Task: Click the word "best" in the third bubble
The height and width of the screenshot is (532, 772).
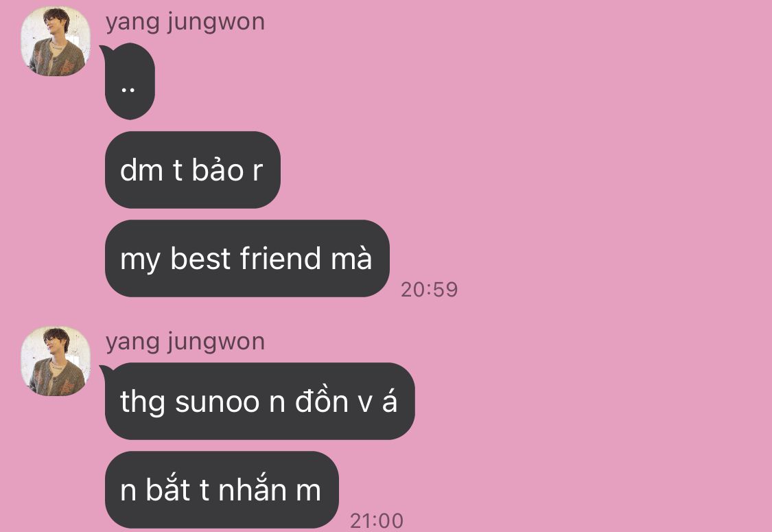Action: 200,258
